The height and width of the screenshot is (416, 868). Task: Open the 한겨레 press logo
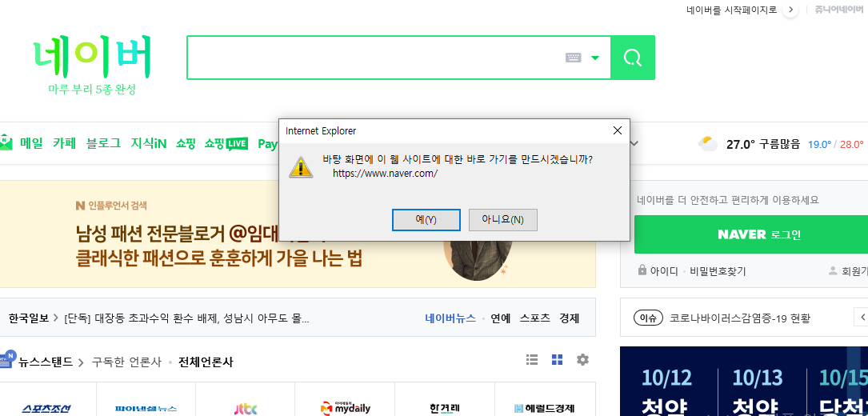[x=445, y=409]
